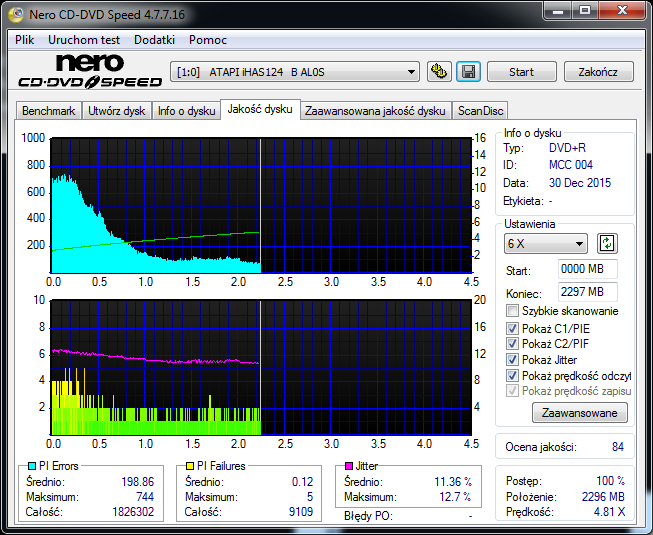
Task: Open the ATAPI iHAS124 drive dropdown
Action: [294, 72]
